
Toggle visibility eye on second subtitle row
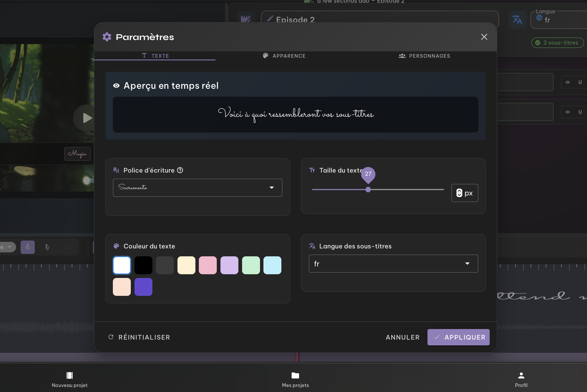pos(567,112)
